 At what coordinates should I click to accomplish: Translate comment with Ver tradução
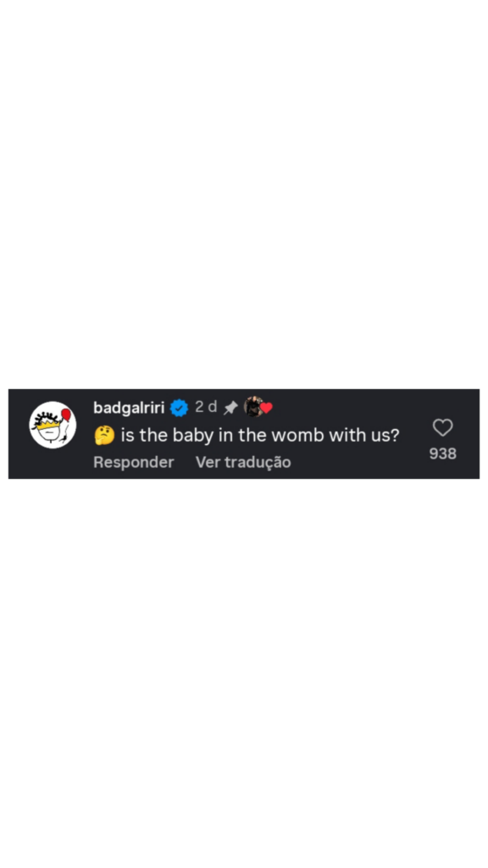pyautogui.click(x=243, y=462)
